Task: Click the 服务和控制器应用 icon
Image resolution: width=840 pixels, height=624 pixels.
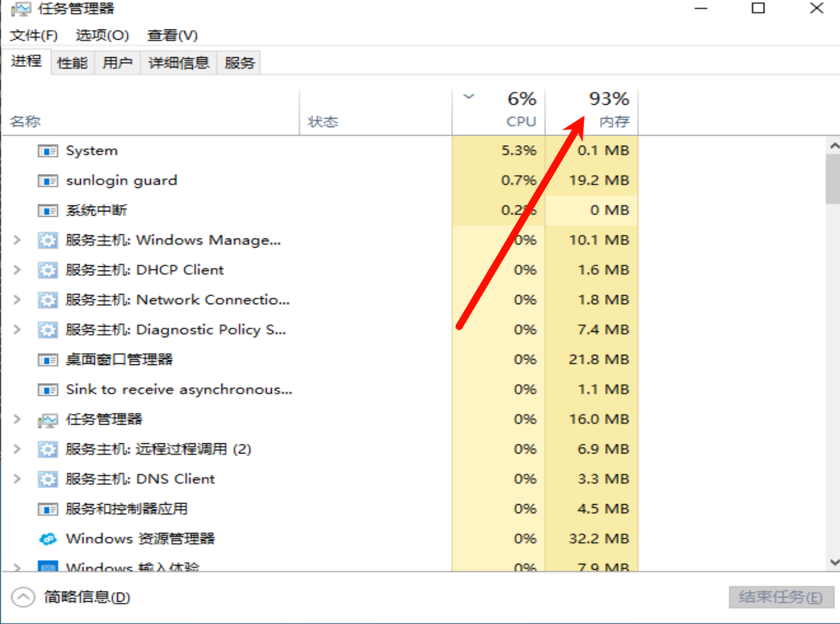Action: (x=48, y=509)
